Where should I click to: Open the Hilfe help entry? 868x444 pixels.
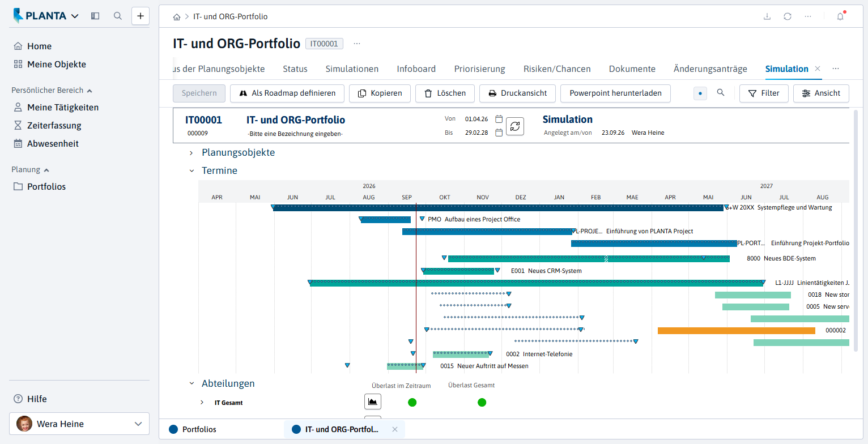30,399
